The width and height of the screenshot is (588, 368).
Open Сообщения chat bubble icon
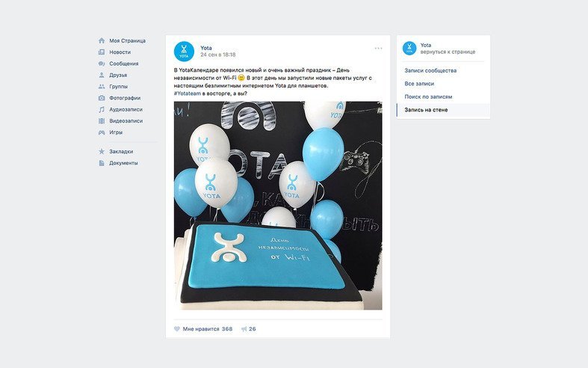[102, 64]
